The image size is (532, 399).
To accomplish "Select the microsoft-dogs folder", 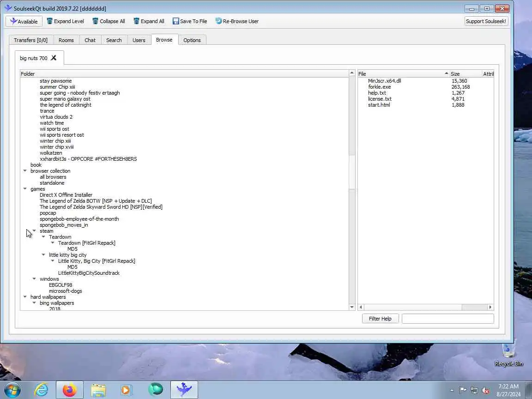I will (66, 291).
